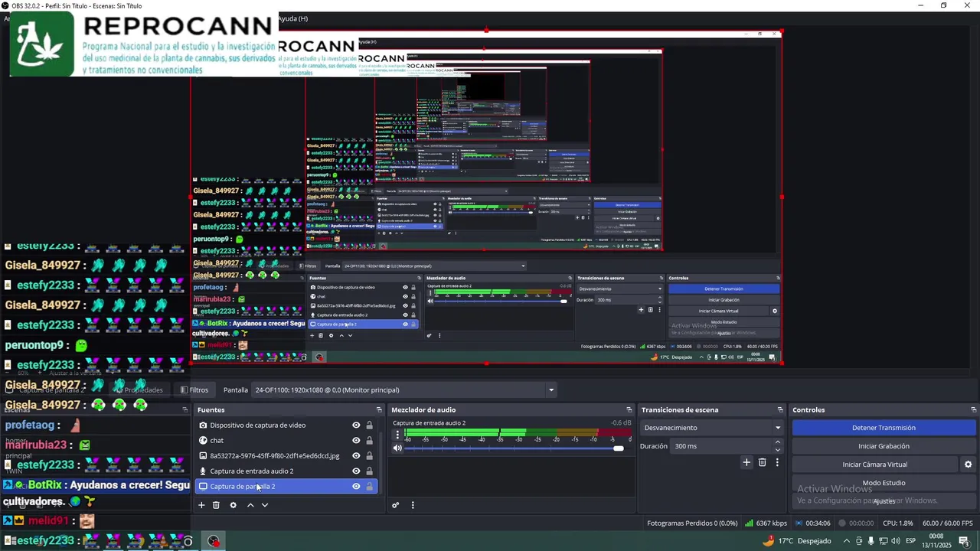Float the Mezclador de audio panel
980x551 pixels.
[x=629, y=410]
